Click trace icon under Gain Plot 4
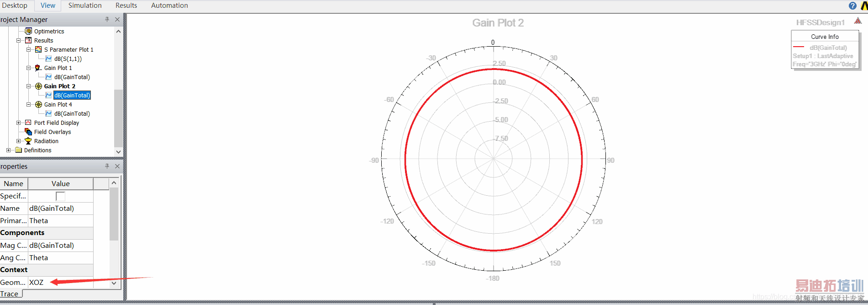The width and height of the screenshot is (868, 305). [x=48, y=113]
